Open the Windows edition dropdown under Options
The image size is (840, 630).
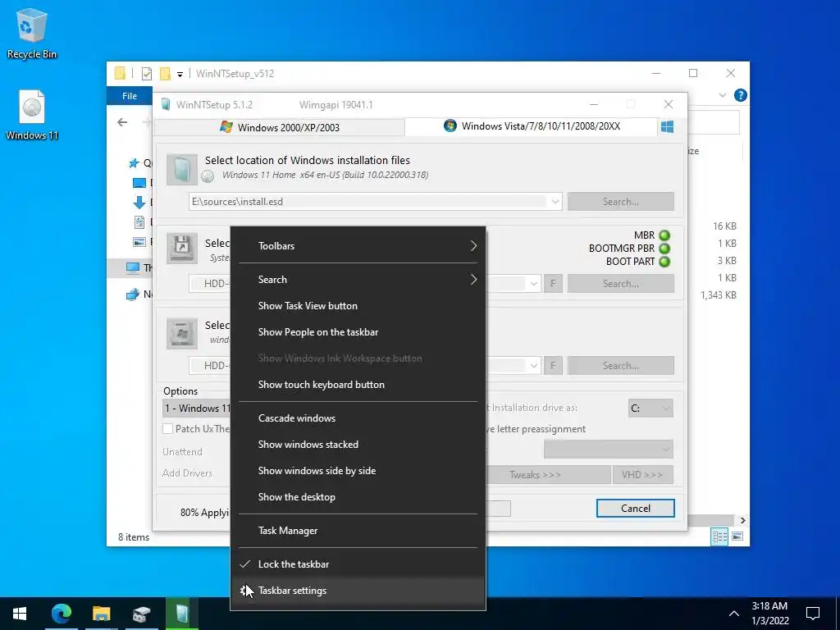tap(196, 409)
